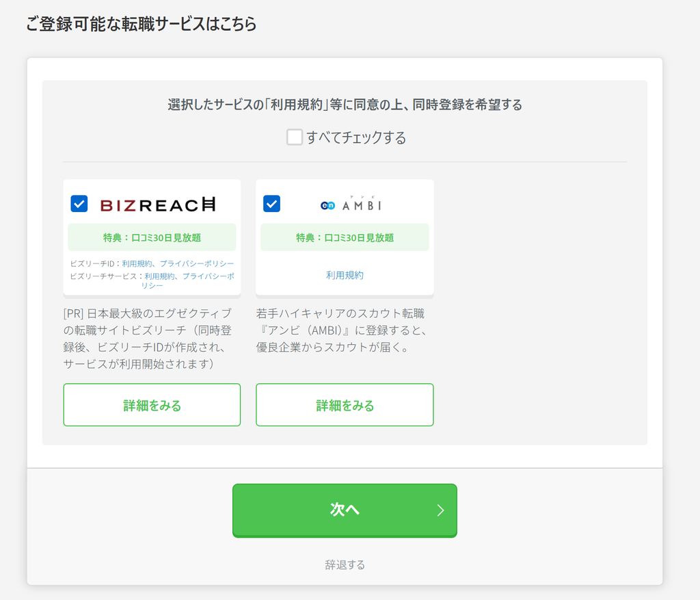Click the green 次へ button
The height and width of the screenshot is (600, 700).
tap(345, 510)
